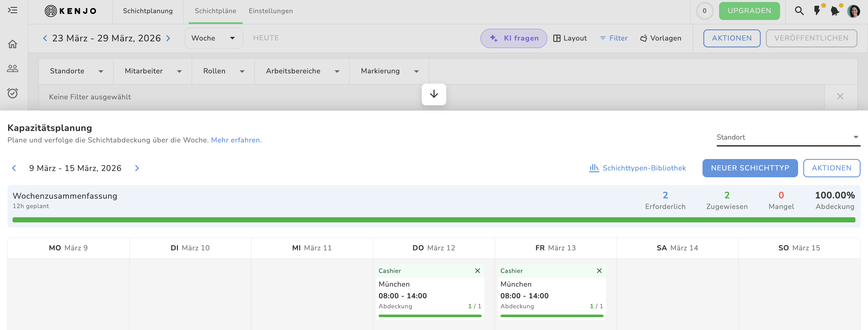Click the NEUER SCHICHTTYP button
The width and height of the screenshot is (868, 330).
click(x=750, y=168)
